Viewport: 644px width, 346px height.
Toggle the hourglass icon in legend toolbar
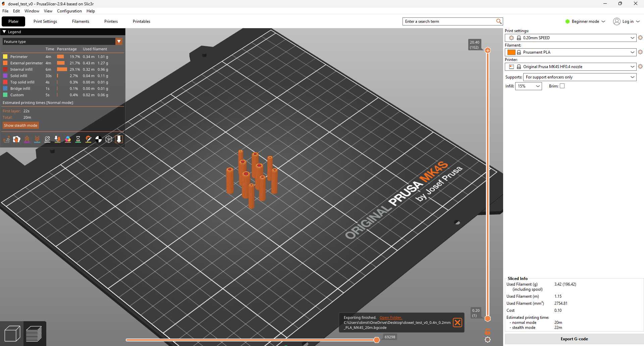pos(78,139)
